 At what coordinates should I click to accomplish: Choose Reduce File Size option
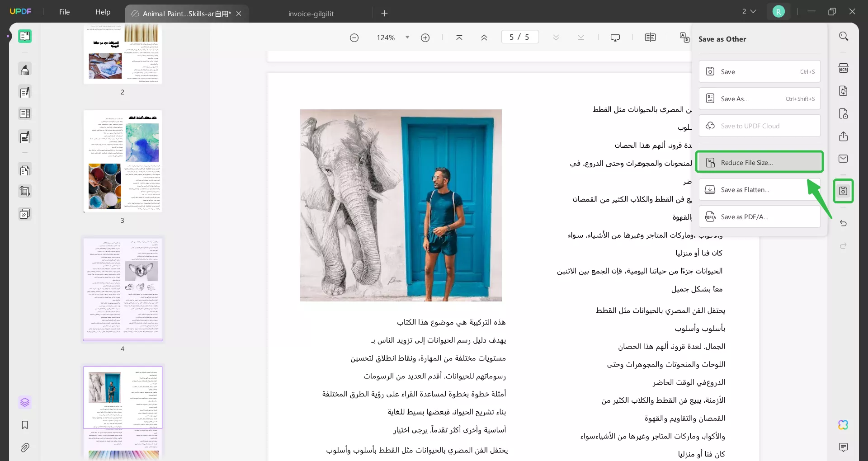click(759, 162)
